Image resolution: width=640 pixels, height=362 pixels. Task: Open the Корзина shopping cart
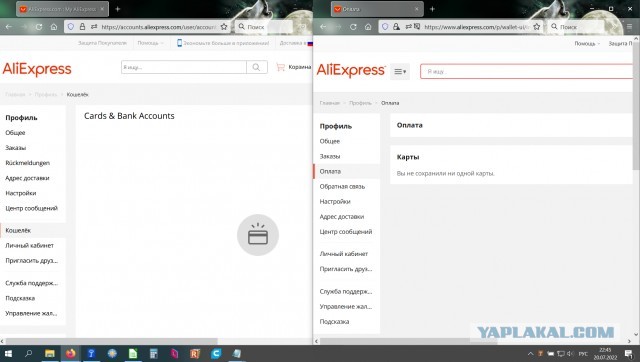[293, 67]
